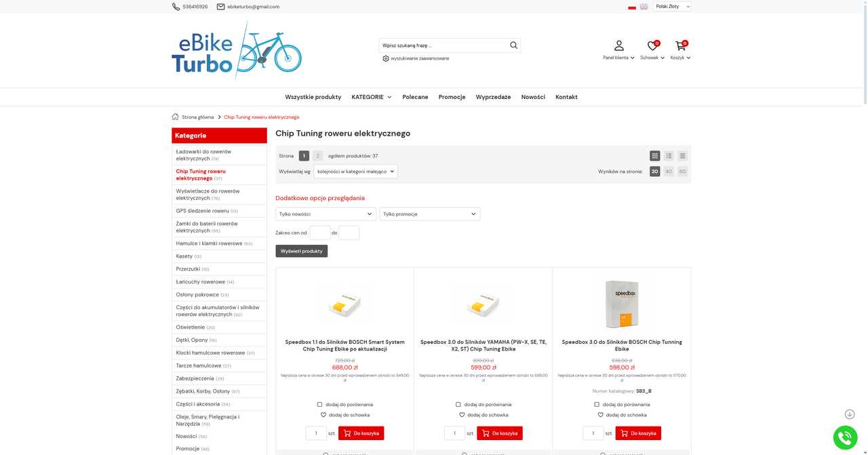Show 20 results per page

[654, 172]
